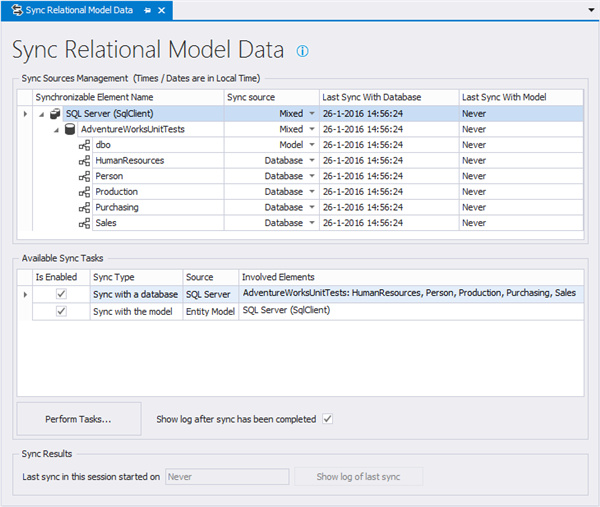Select the Sync Relational Model Data tab

tap(78, 9)
